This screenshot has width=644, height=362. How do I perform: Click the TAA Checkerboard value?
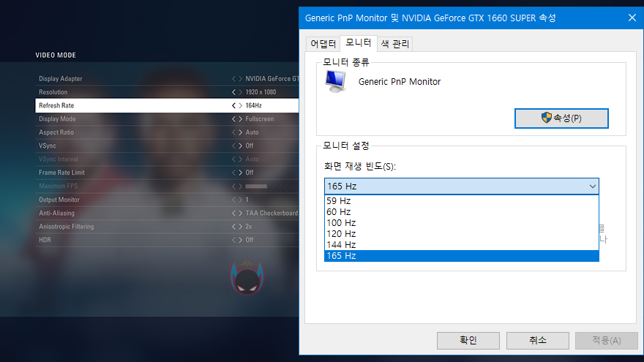tap(272, 213)
